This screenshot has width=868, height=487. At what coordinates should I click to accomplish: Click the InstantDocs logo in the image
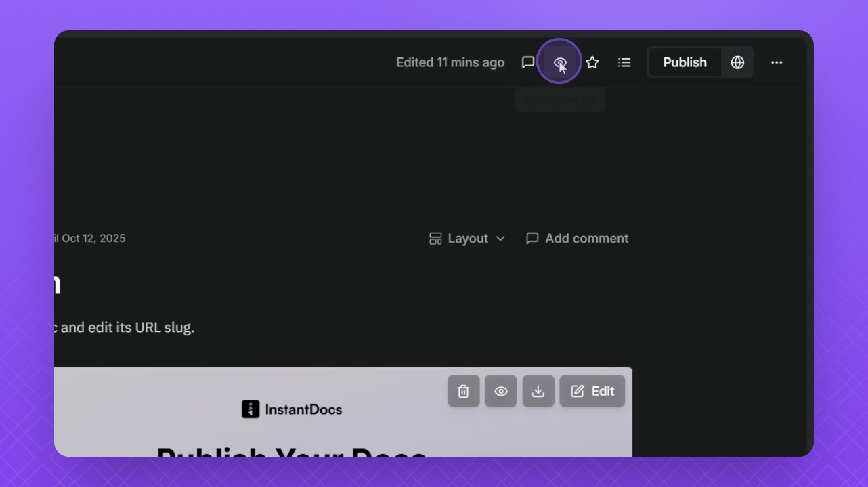point(292,409)
